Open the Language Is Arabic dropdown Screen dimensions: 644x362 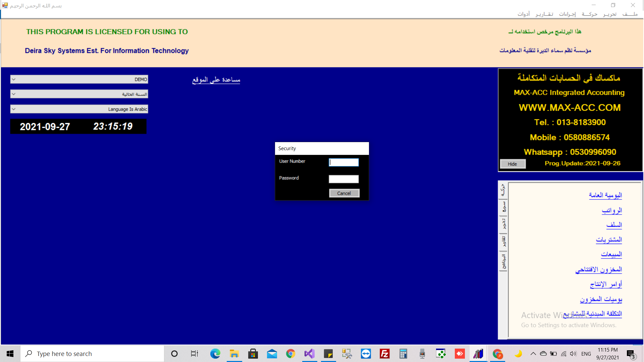[x=79, y=109]
